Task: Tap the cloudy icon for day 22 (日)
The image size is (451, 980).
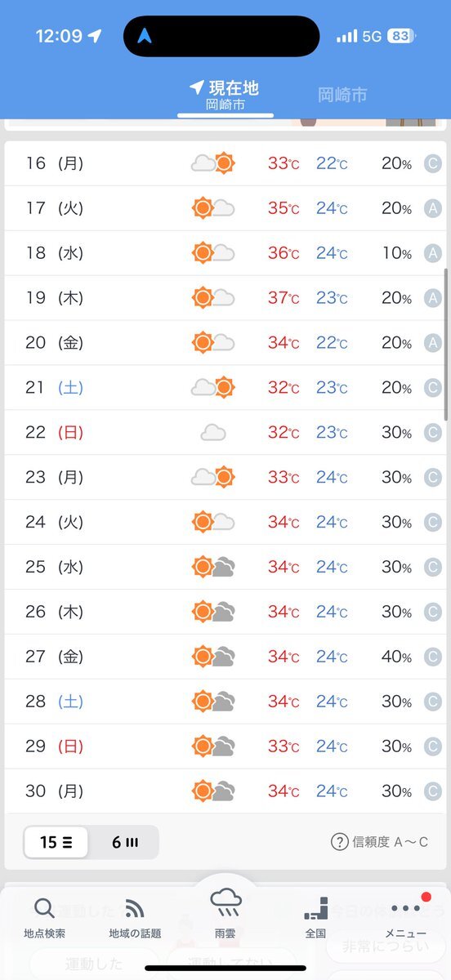Action: (213, 432)
